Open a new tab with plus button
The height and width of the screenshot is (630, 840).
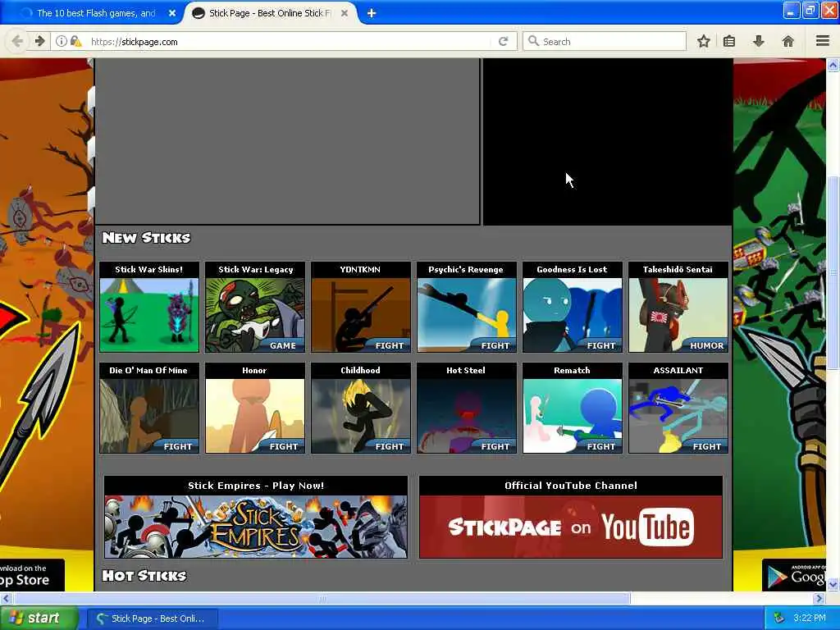[x=372, y=13]
